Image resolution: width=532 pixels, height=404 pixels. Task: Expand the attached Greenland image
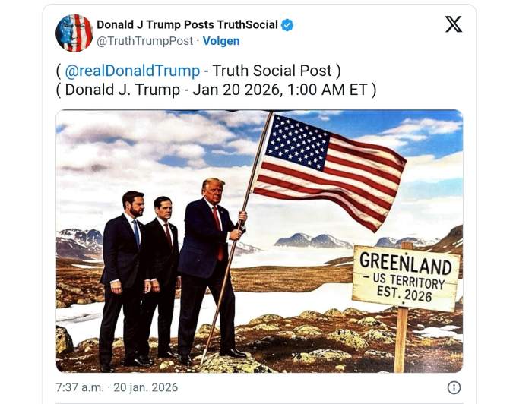click(x=259, y=241)
